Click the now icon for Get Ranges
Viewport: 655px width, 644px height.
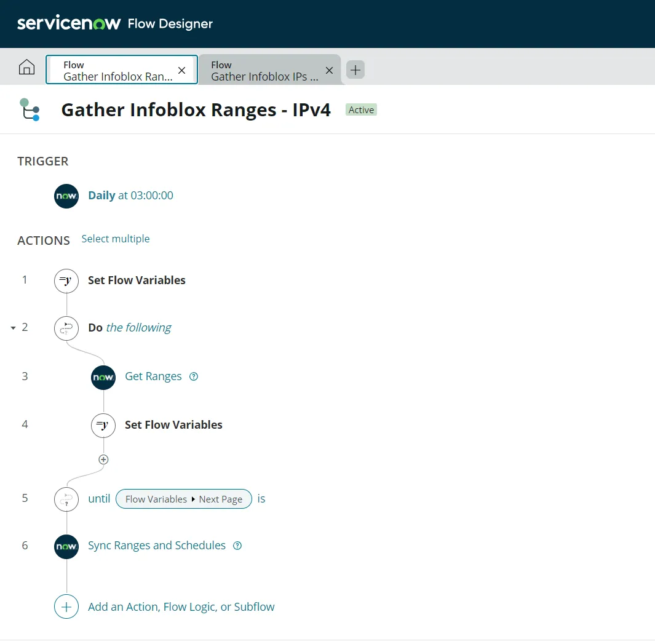(x=103, y=378)
